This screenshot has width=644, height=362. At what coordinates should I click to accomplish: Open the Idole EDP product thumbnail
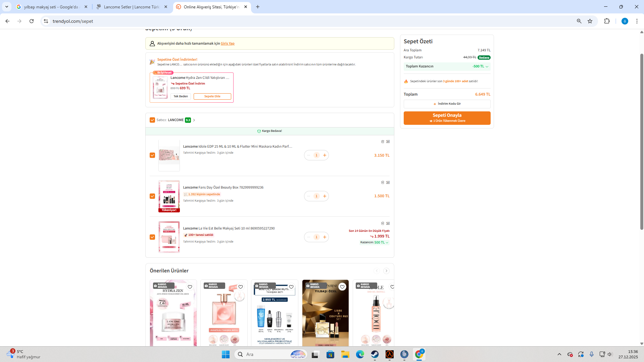click(169, 156)
